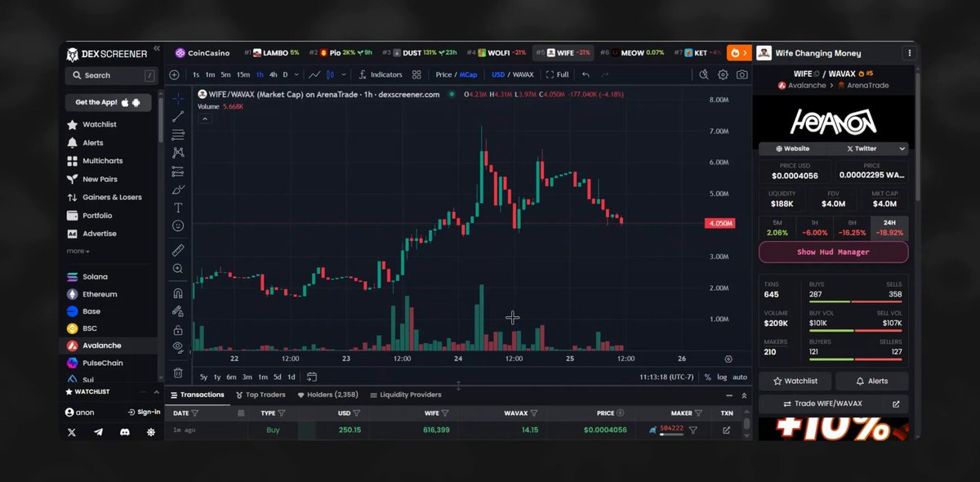This screenshot has height=482, width=980.
Task: Select the ruler measure tool
Action: 178,250
